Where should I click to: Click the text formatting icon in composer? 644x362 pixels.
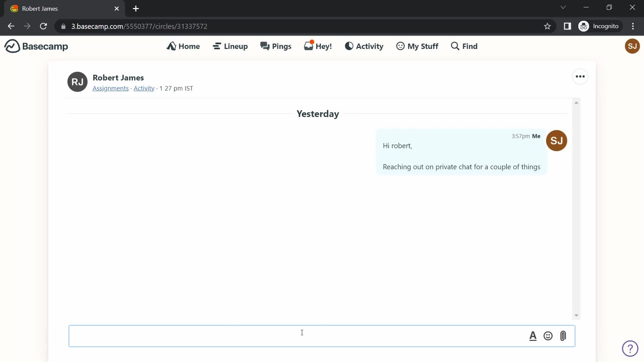point(533,336)
